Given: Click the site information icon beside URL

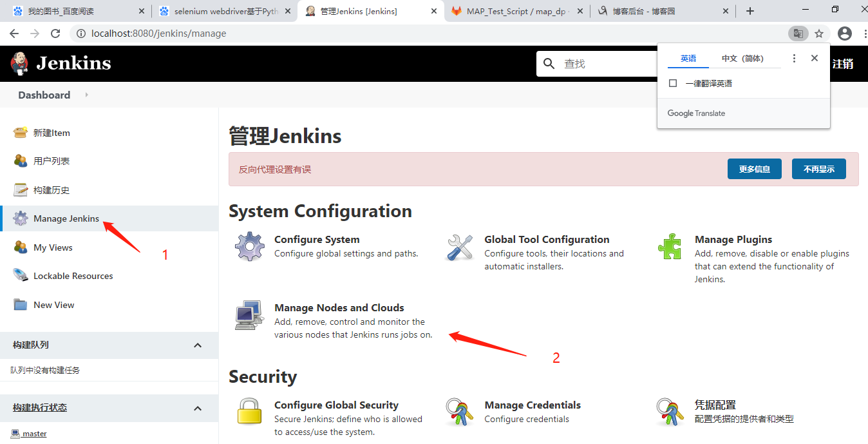Looking at the screenshot, I should [x=81, y=34].
